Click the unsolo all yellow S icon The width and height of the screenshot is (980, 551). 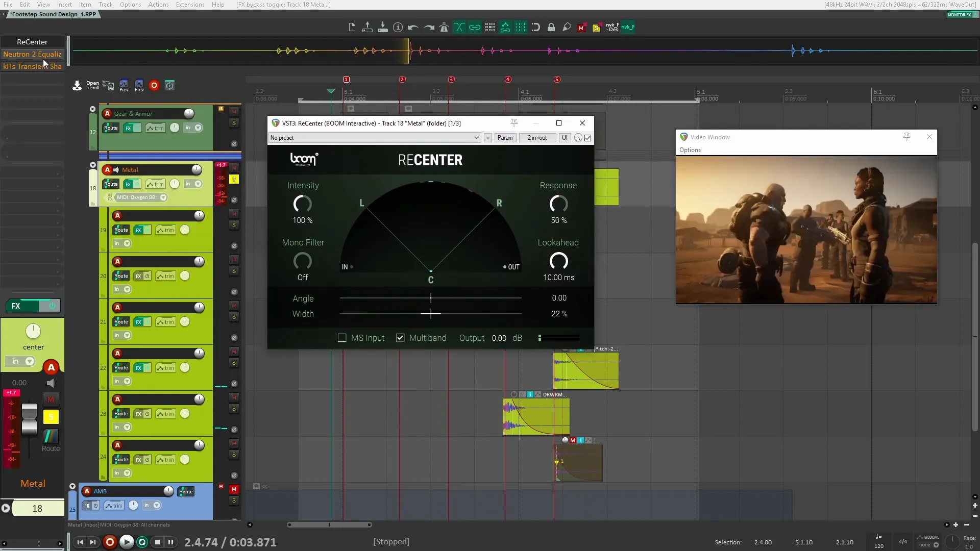[596, 28]
